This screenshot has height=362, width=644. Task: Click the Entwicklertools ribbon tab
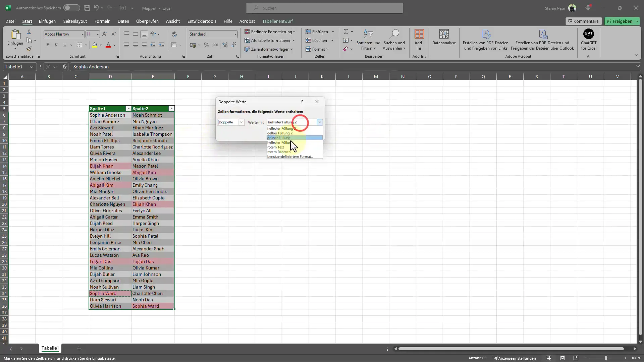202,21
